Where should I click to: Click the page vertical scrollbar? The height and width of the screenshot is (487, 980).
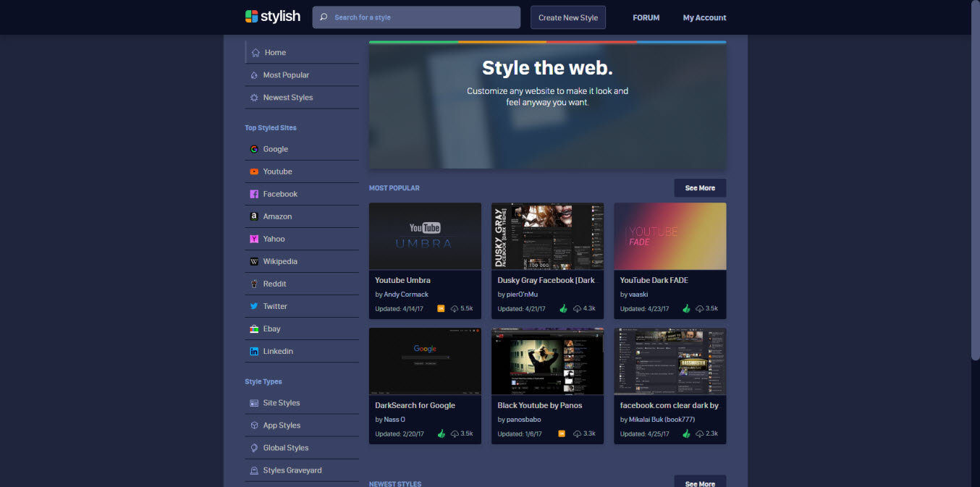tap(974, 181)
